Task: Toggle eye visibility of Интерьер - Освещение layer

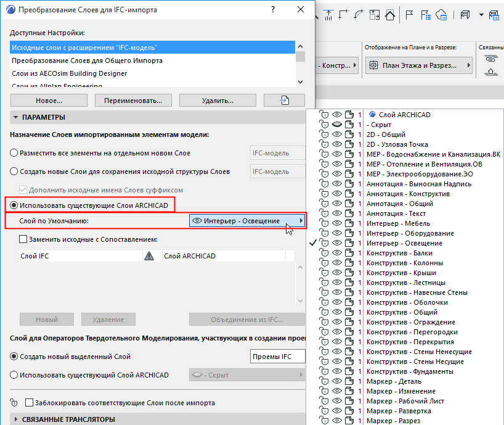Action: point(336,243)
